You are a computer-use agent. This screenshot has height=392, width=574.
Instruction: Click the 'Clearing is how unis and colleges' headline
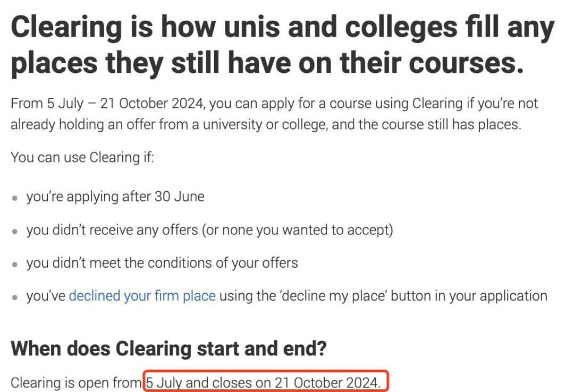pyautogui.click(x=283, y=45)
